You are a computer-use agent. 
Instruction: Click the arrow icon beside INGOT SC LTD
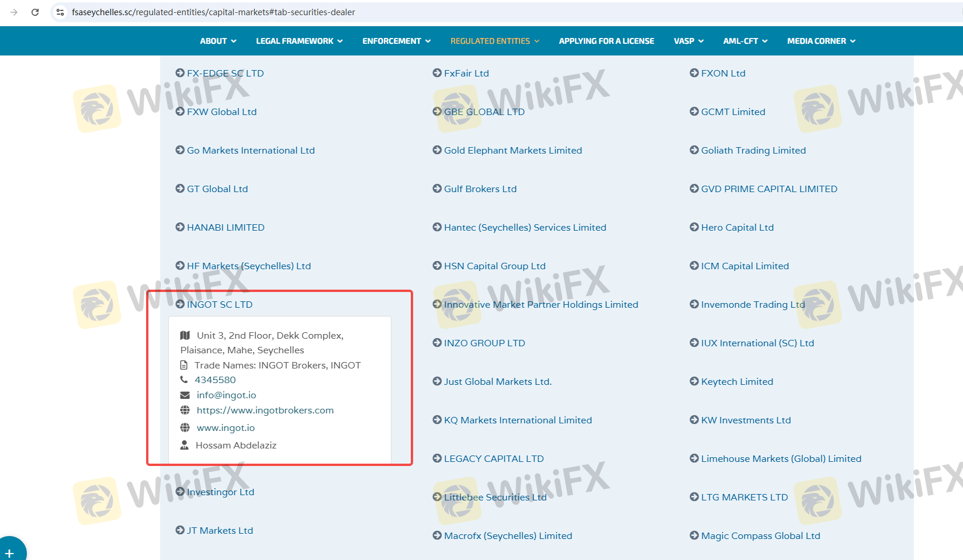point(180,304)
